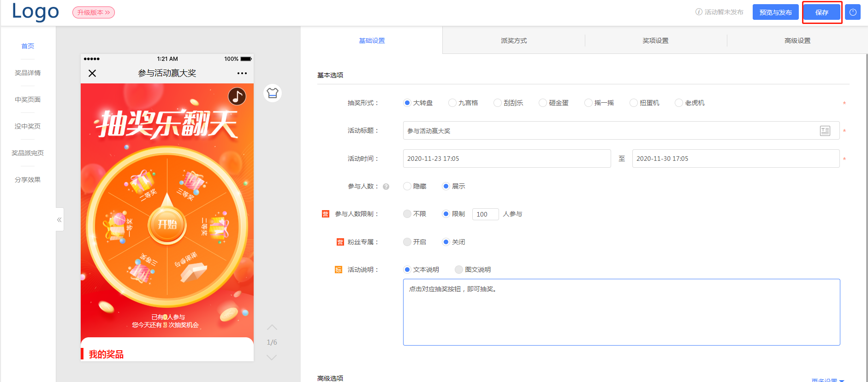
Task: Open 中奖页面 in the left sidebar
Action: coord(28,100)
